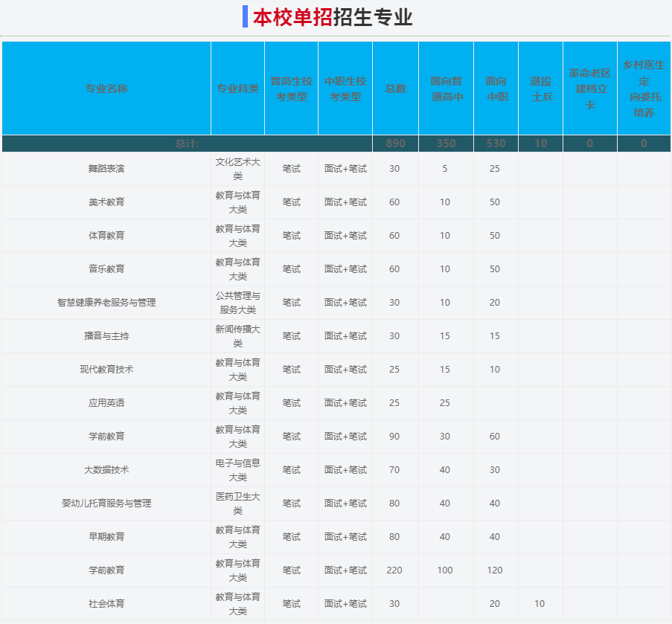Click the 总数 60 in 音乐教育 row
Image resolution: width=672 pixels, height=624 pixels.
394,269
